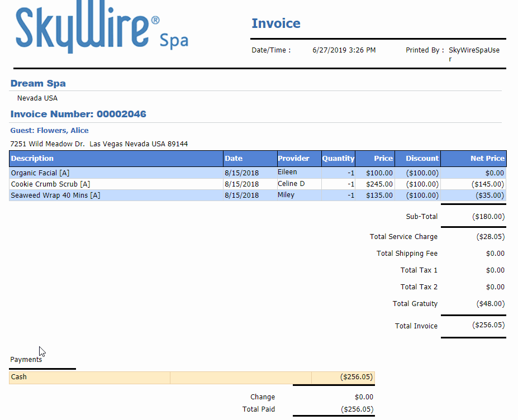Click the Description column header

click(x=32, y=159)
